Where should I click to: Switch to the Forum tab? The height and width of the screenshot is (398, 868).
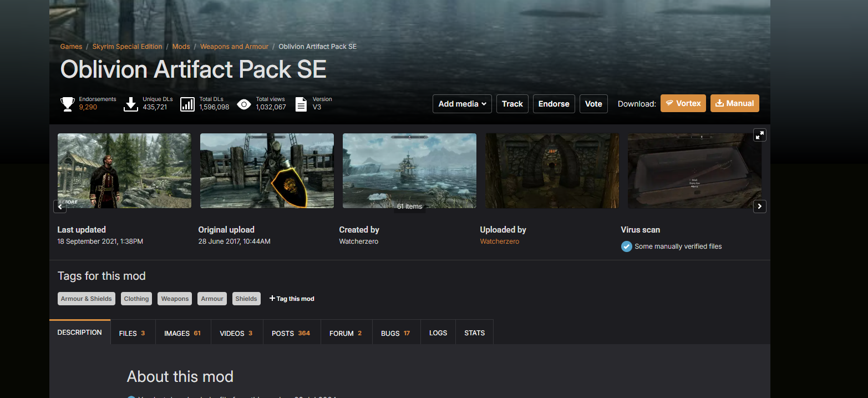346,333
